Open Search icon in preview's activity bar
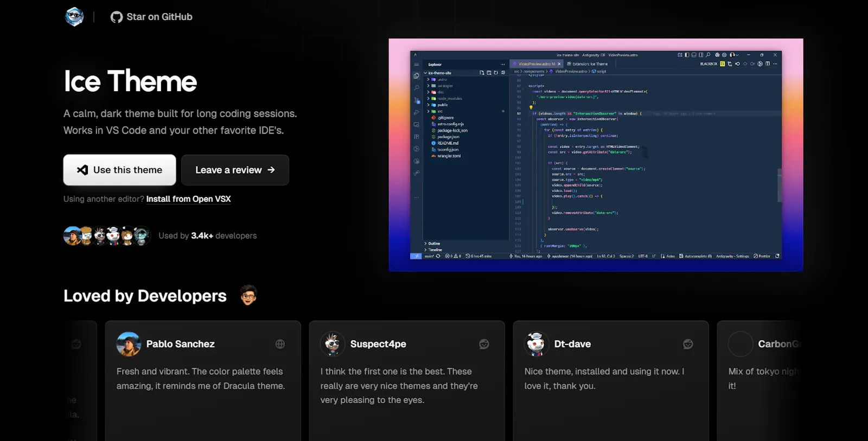The height and width of the screenshot is (441, 868). pos(417,87)
